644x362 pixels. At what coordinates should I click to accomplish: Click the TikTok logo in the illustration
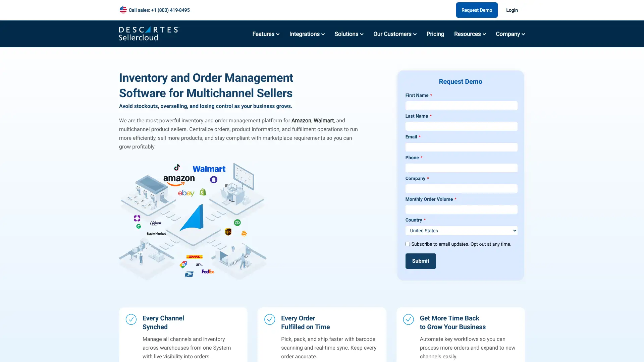177,167
